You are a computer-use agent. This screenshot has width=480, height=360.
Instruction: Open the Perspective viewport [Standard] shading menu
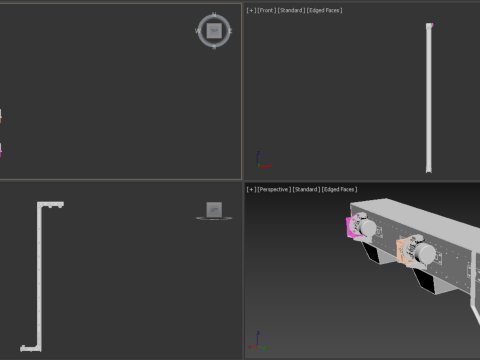(306, 189)
